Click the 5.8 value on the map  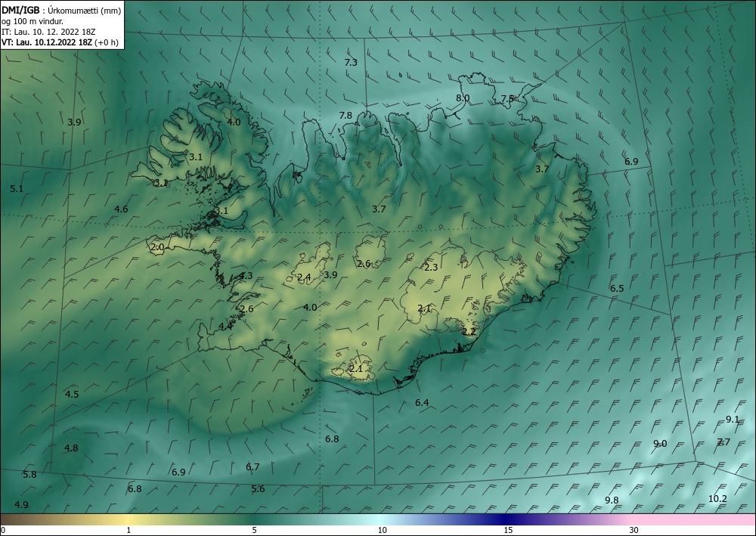30,475
